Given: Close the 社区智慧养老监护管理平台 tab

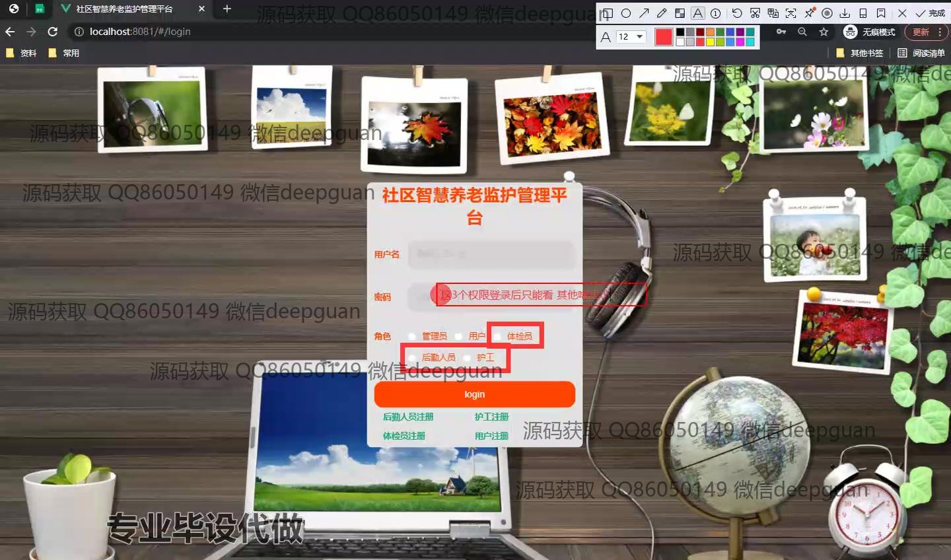Looking at the screenshot, I should point(201,9).
